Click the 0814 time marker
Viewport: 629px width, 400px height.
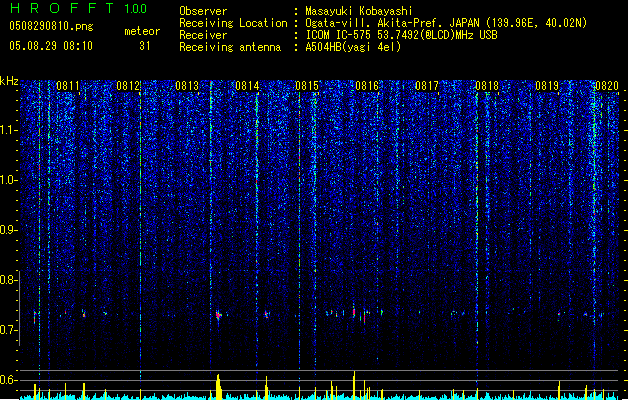247,86
